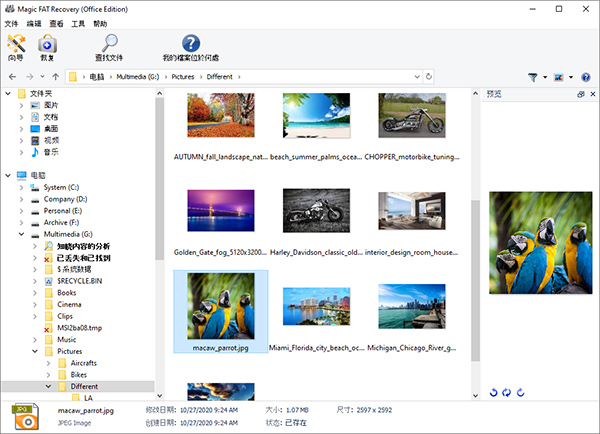
Task: Click the Pictures breadcrumb segment
Action: coord(183,77)
